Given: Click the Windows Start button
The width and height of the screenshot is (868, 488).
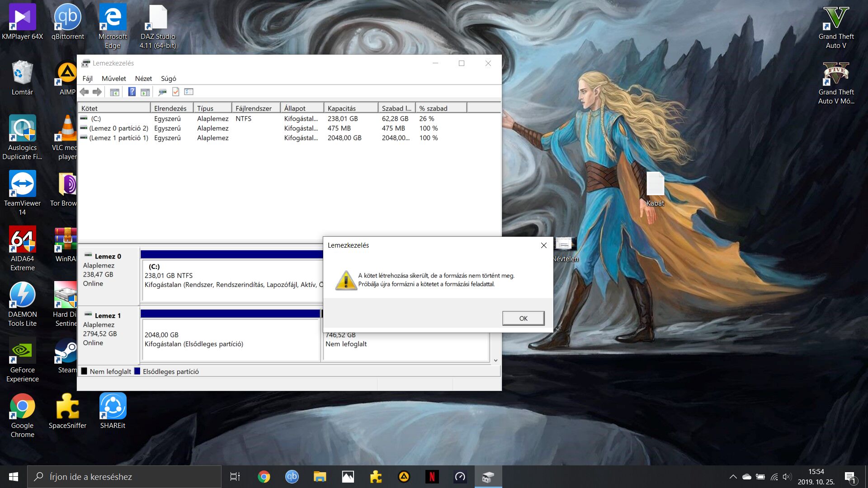Looking at the screenshot, I should [x=14, y=477].
